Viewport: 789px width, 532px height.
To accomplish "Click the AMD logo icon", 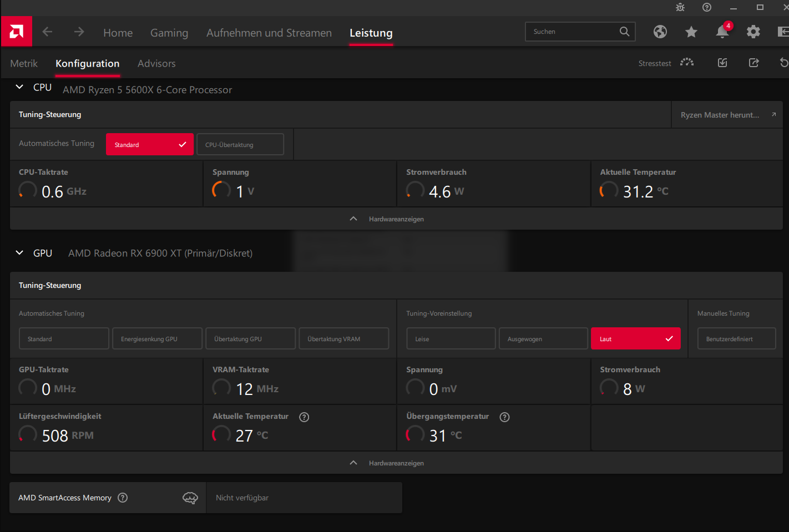I will 16,32.
